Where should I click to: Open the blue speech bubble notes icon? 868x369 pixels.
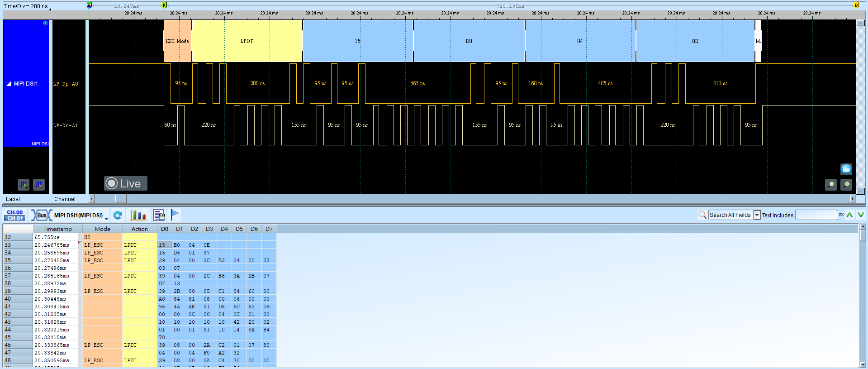[846, 169]
